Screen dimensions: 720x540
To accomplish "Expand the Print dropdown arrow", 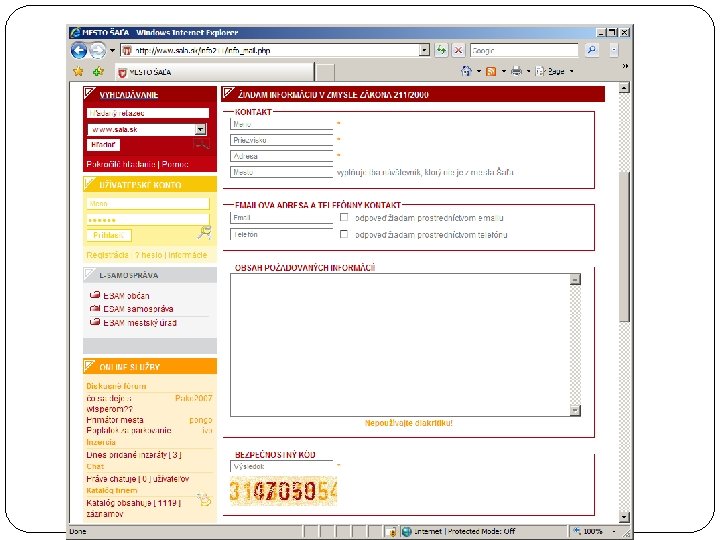I will (528, 71).
